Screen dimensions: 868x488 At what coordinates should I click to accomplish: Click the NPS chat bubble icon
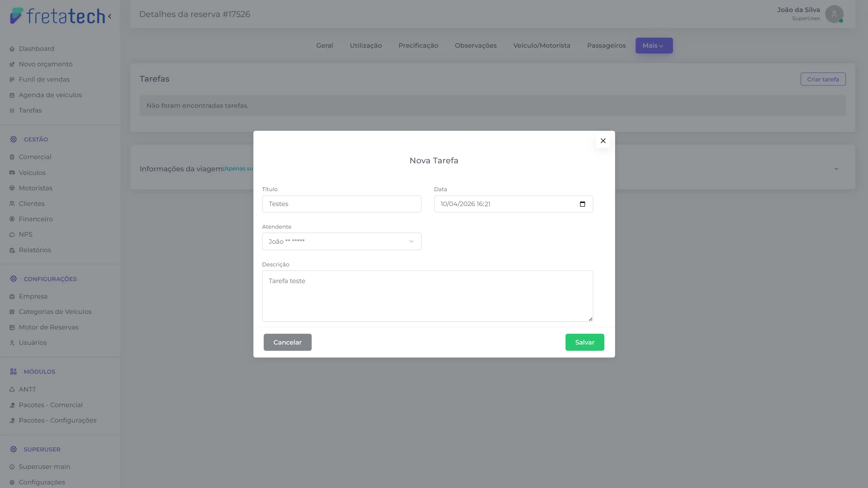[12, 235]
